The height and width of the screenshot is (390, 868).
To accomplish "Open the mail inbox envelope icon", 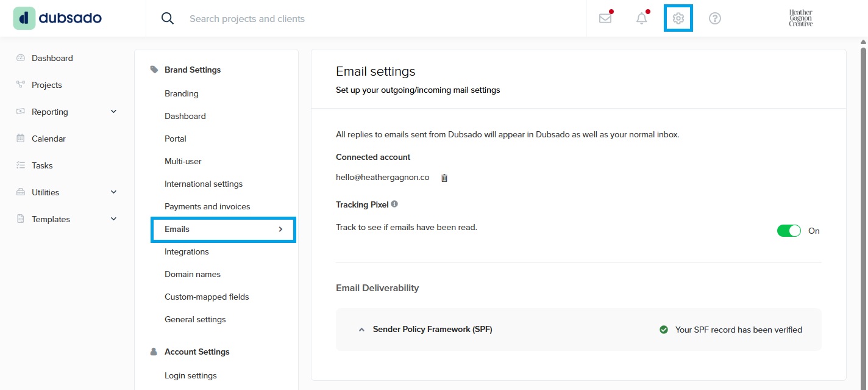I will pyautogui.click(x=605, y=18).
